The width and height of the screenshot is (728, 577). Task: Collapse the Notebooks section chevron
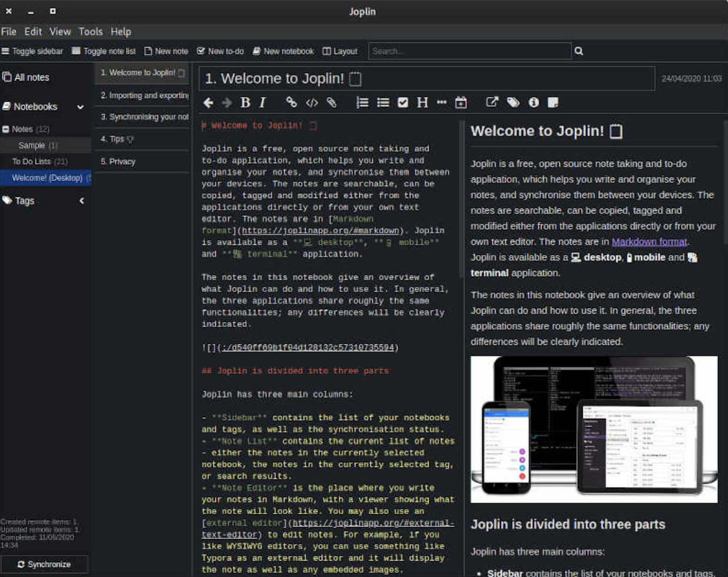pos(81,107)
